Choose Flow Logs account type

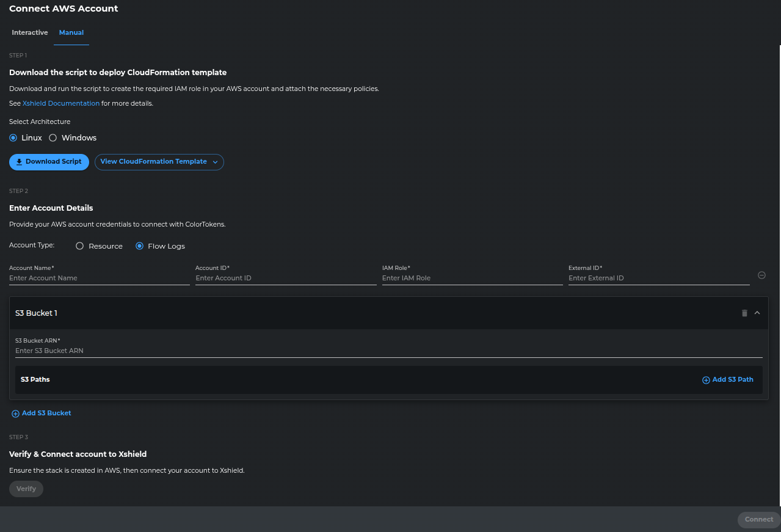[x=140, y=246]
